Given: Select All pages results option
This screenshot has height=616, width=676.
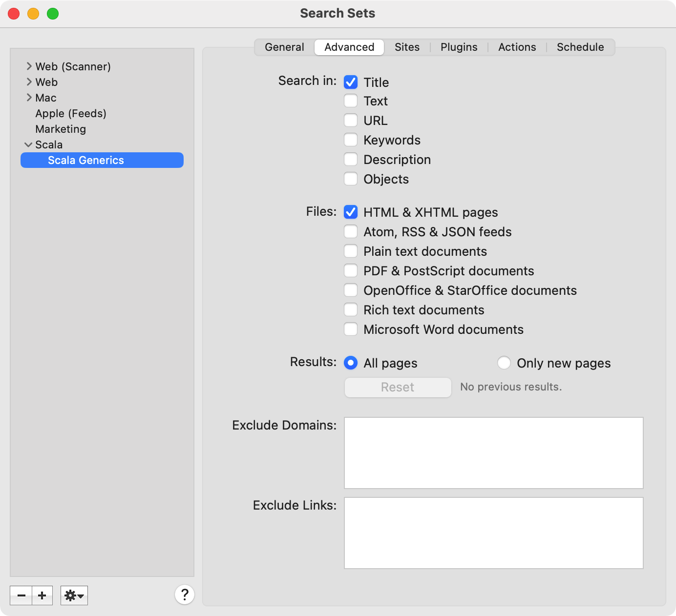Looking at the screenshot, I should click(x=351, y=363).
